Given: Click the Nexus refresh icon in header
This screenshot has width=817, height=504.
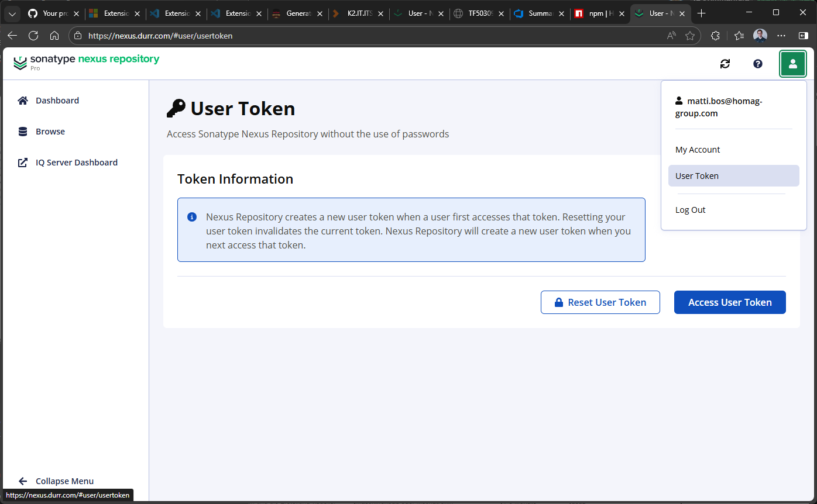Looking at the screenshot, I should [x=725, y=64].
